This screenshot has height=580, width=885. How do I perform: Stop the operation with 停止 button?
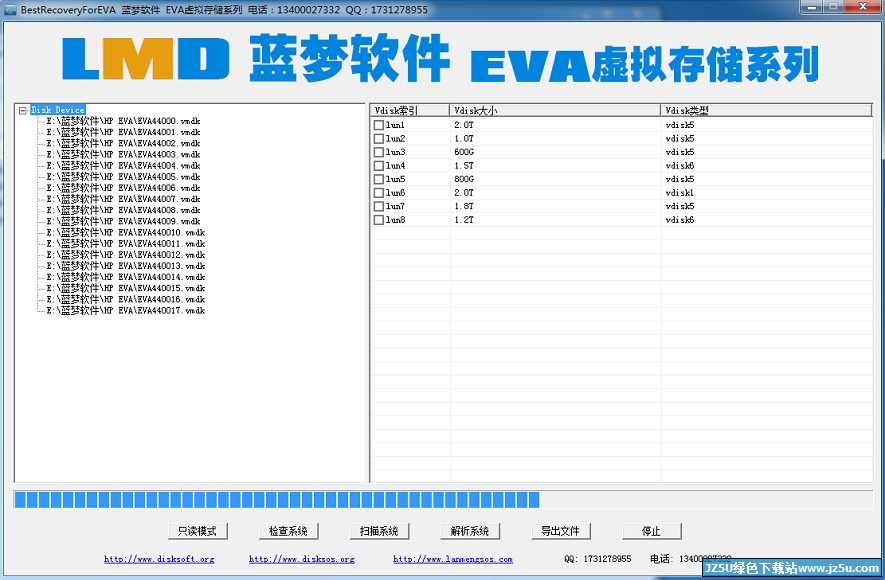[652, 531]
